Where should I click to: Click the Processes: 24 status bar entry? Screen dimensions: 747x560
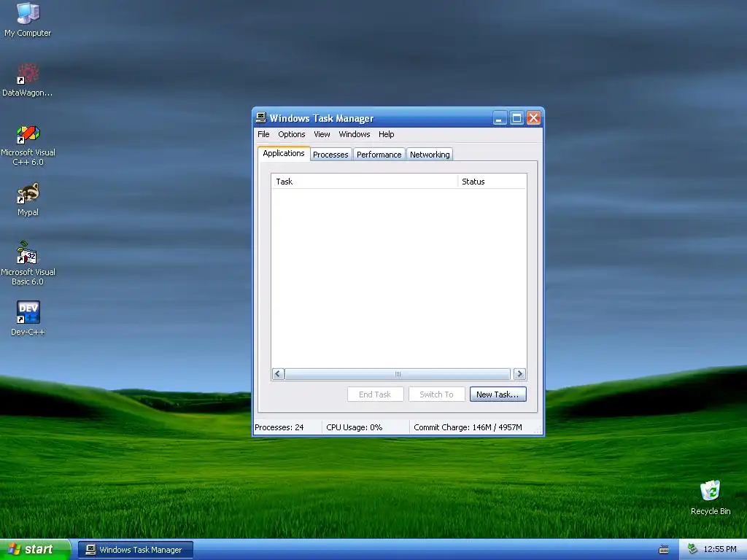[x=287, y=427]
